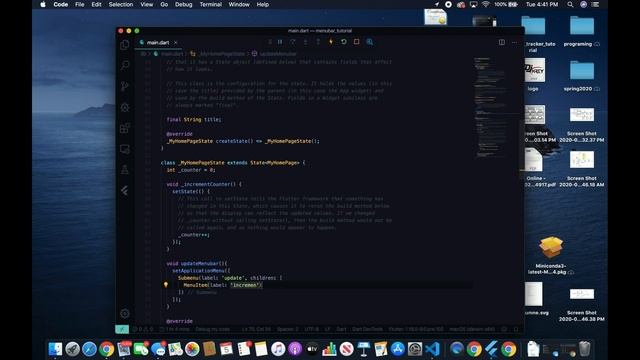Click Dart DevTools in the status bar
The width and height of the screenshot is (640, 360).
pyautogui.click(x=367, y=329)
